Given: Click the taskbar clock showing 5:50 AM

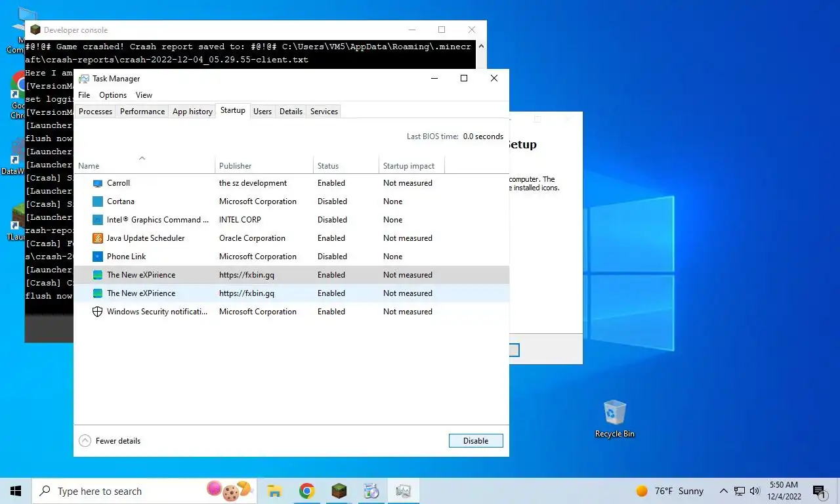Looking at the screenshot, I should point(784,491).
